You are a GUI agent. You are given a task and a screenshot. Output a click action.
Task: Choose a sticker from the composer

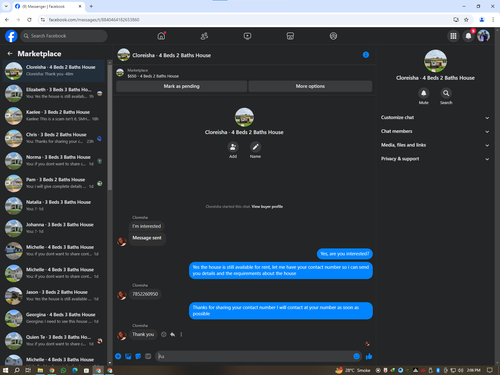pyautogui.click(x=138, y=356)
